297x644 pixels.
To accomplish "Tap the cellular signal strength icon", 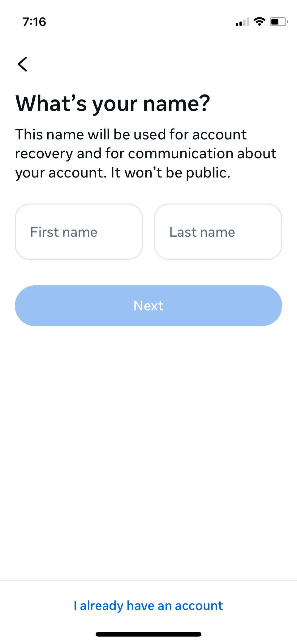I will click(x=242, y=22).
